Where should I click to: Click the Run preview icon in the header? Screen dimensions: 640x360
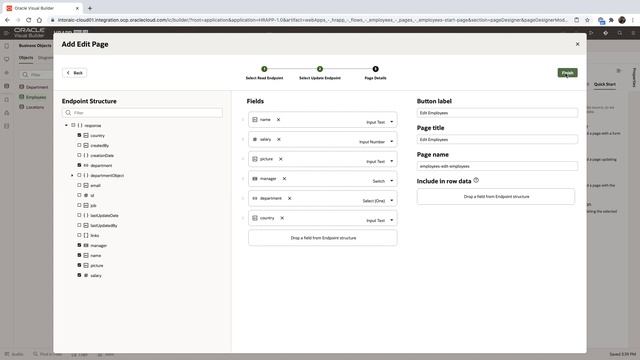(591, 33)
